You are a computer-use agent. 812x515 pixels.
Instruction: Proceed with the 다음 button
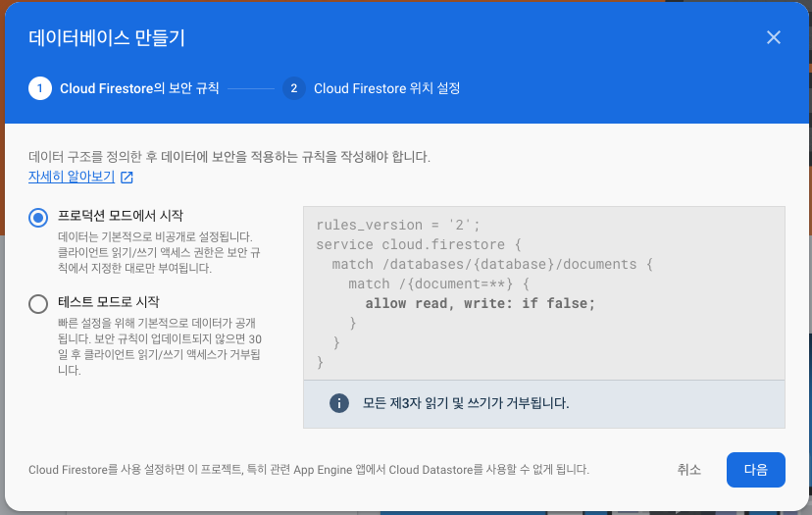coord(755,470)
